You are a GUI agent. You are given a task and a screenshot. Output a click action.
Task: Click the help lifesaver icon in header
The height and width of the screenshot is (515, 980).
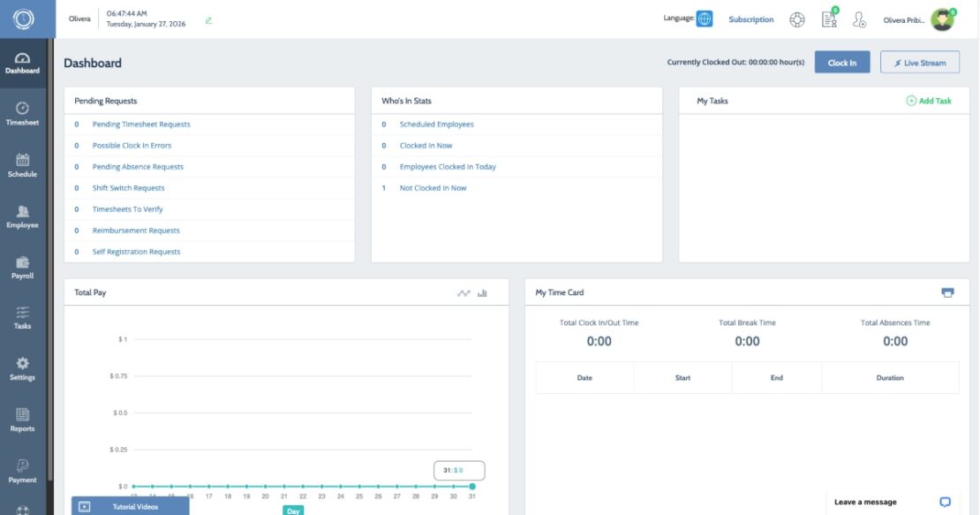[797, 19]
